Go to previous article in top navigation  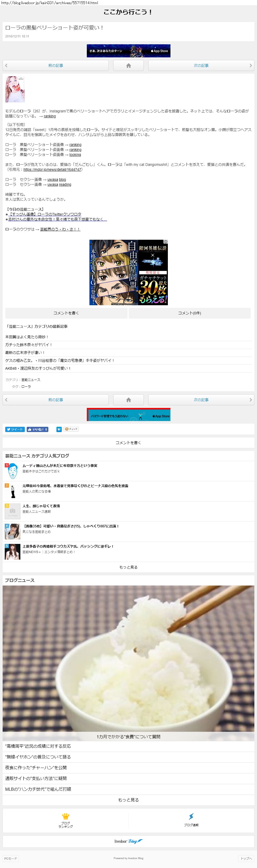(x=55, y=66)
